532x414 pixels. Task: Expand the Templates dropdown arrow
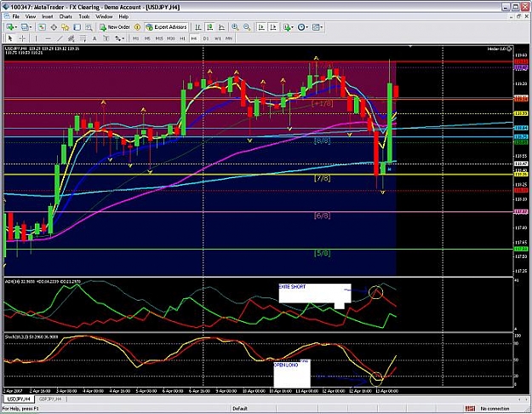point(322,27)
